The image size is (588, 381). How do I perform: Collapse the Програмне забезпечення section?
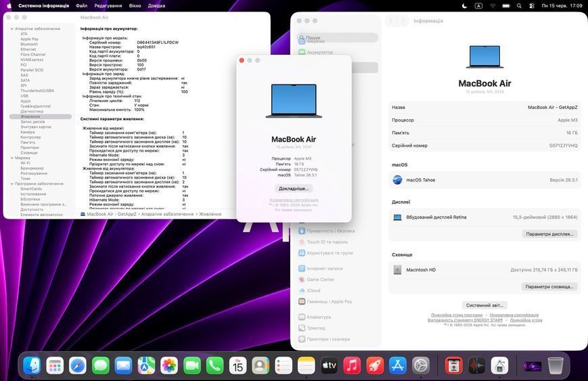point(12,184)
